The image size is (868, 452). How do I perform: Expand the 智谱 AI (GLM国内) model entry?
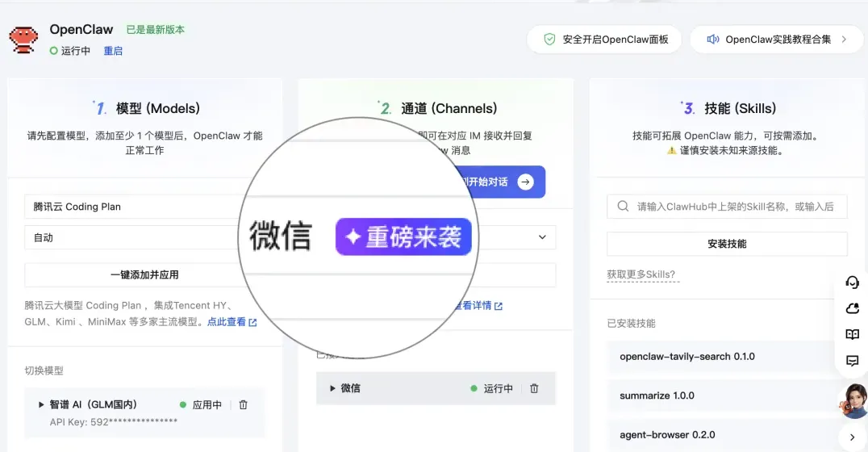[40, 405]
